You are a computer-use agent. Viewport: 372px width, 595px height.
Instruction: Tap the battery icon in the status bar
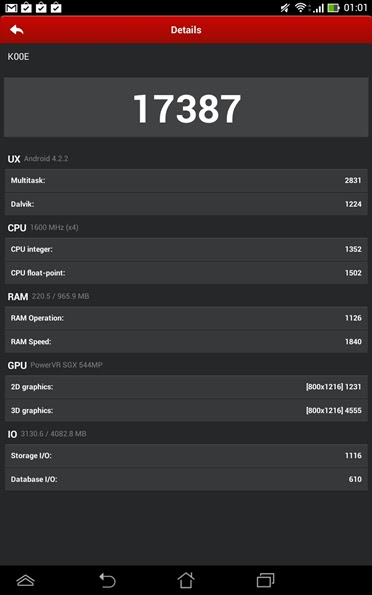pyautogui.click(x=333, y=8)
